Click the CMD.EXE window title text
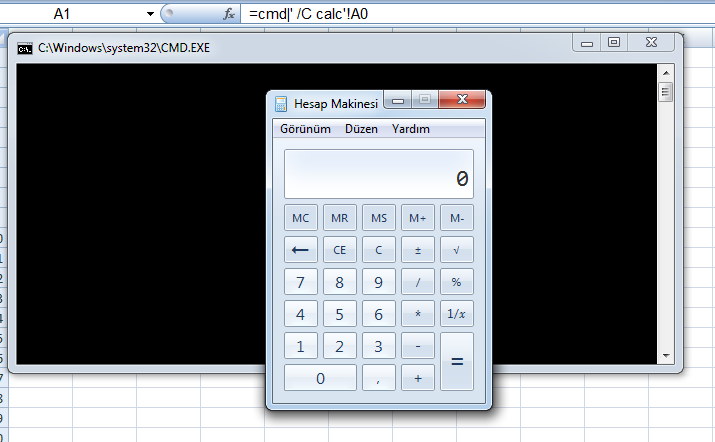 (124, 48)
